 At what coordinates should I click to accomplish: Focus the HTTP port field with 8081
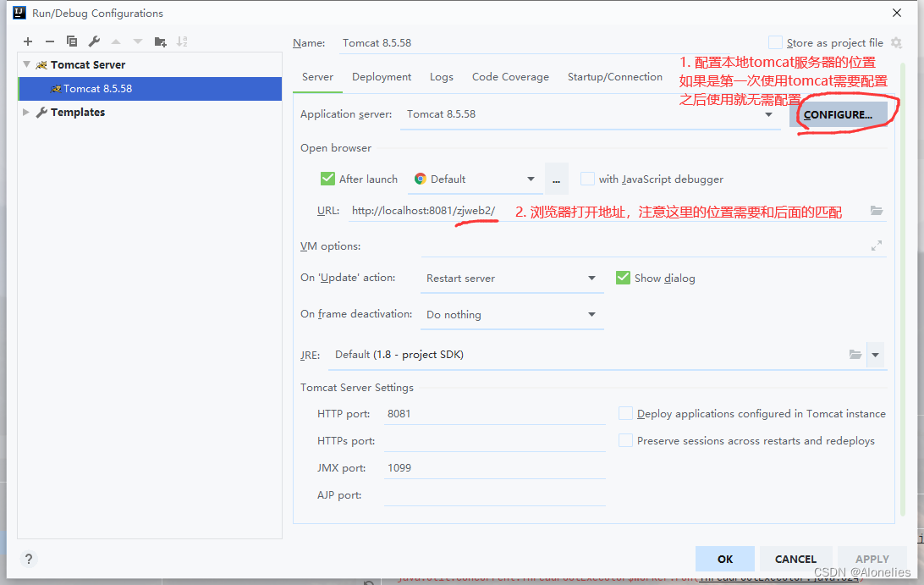[x=494, y=414]
